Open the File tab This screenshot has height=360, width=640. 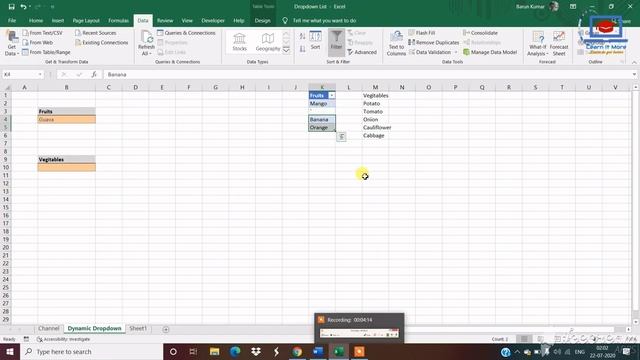coord(12,20)
